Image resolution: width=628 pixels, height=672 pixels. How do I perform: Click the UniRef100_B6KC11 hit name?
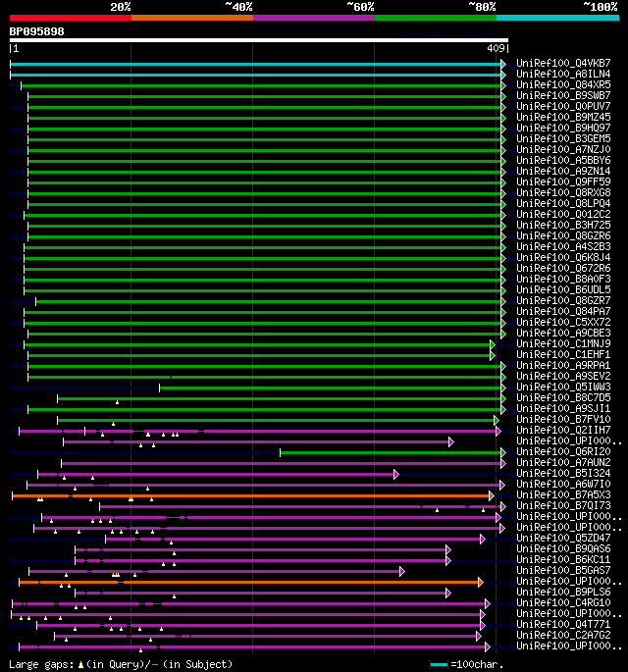(x=563, y=559)
